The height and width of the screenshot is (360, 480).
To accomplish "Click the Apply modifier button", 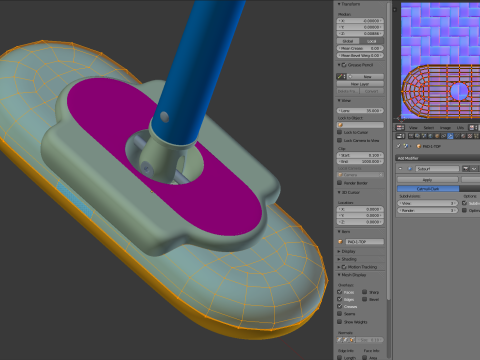I will [428, 180].
